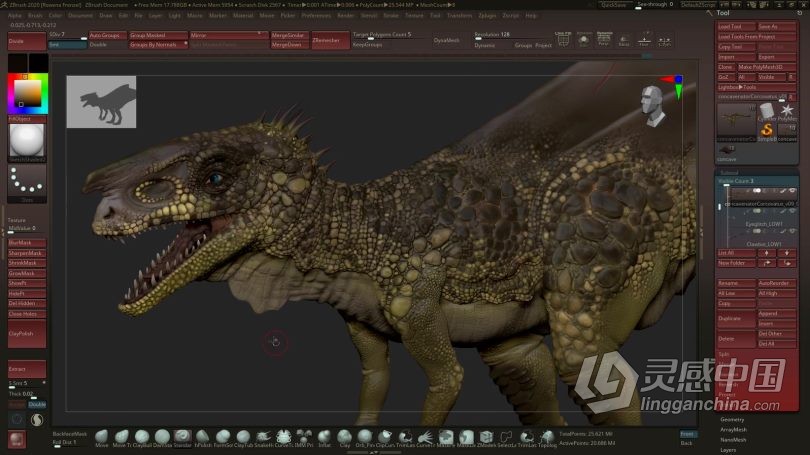
Task: Toggle Groups option beside Project
Action: coord(523,45)
